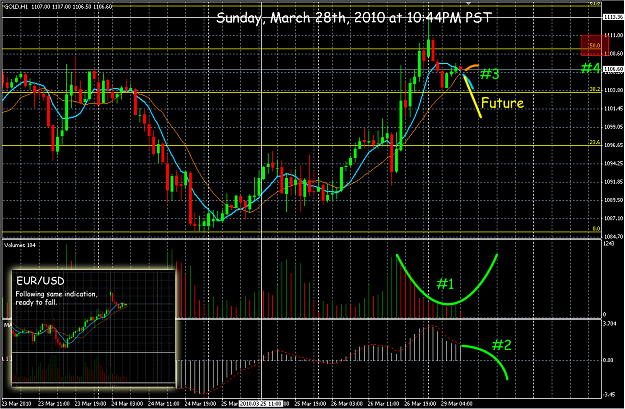Click the 23 Mar 19:00 time axis label
The image size is (625, 409).
click(90, 404)
